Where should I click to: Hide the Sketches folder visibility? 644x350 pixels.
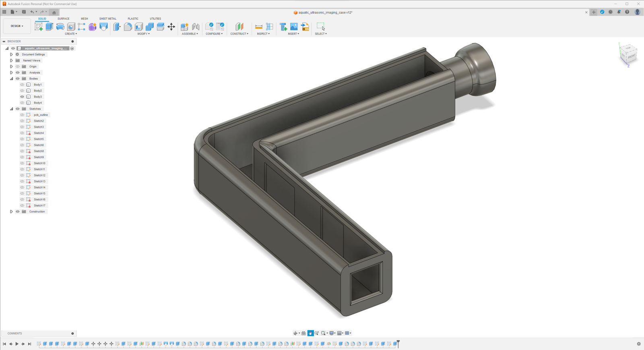(17, 109)
